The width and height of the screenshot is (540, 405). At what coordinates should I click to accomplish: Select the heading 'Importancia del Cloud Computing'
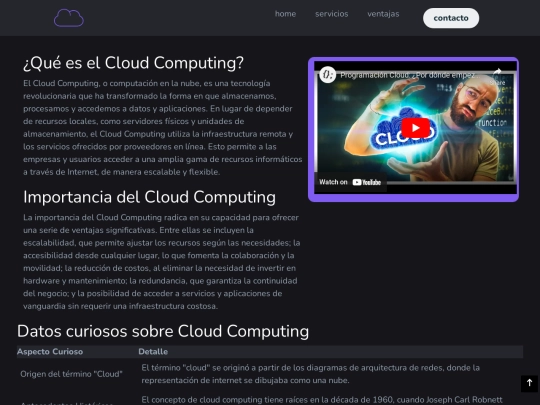[149, 197]
